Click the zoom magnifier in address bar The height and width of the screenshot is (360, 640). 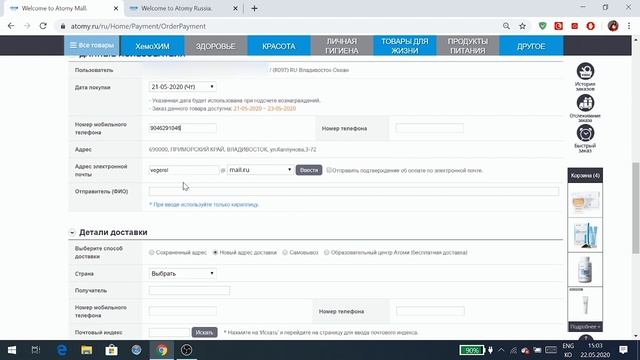pos(506,26)
